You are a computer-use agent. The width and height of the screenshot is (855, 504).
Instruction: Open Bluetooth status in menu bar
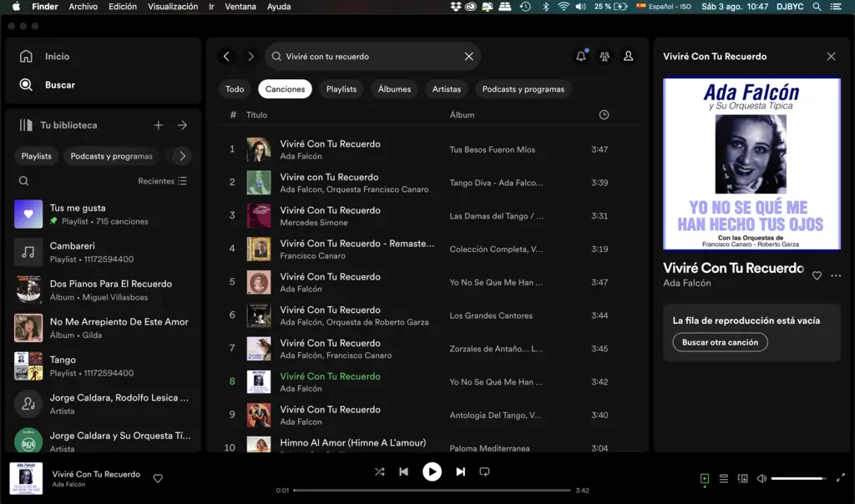coord(545,7)
